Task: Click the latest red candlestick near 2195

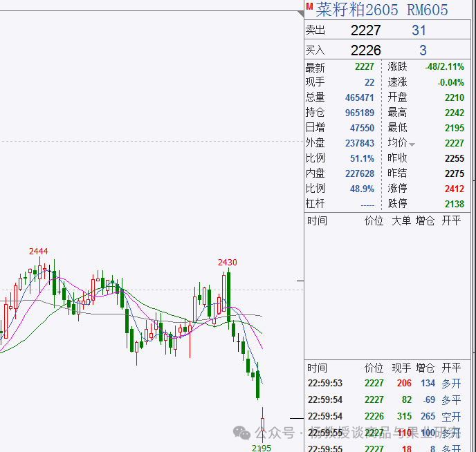Action: (263, 424)
